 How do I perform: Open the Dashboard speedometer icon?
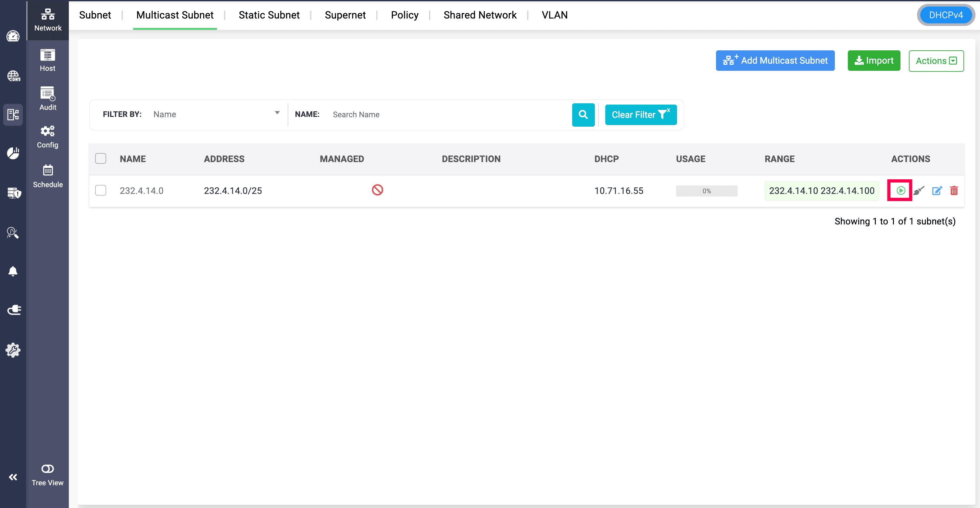point(13,36)
